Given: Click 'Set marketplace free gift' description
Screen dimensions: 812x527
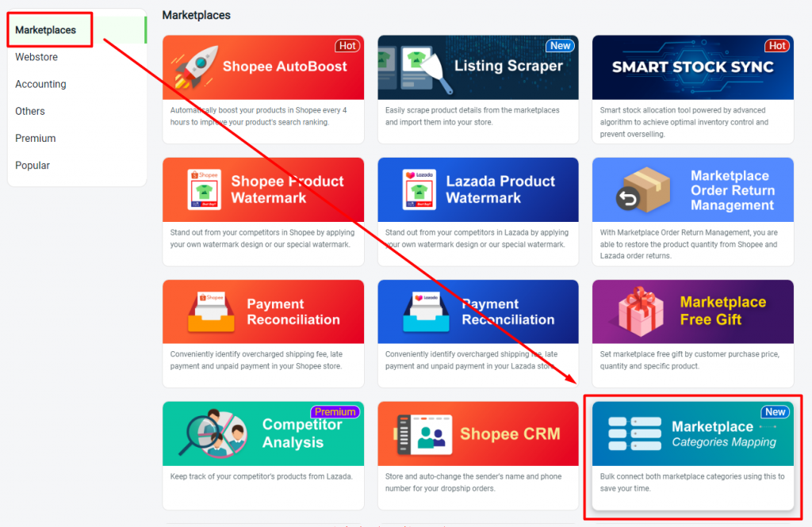Looking at the screenshot, I should click(689, 360).
